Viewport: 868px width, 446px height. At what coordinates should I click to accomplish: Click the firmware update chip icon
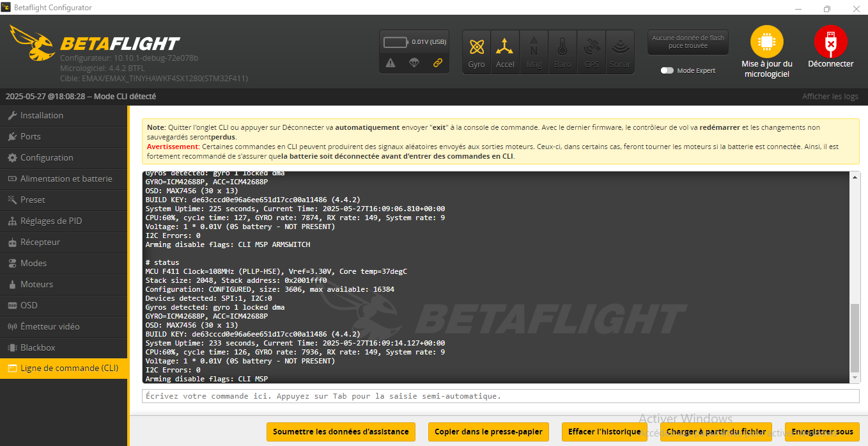pos(766,42)
